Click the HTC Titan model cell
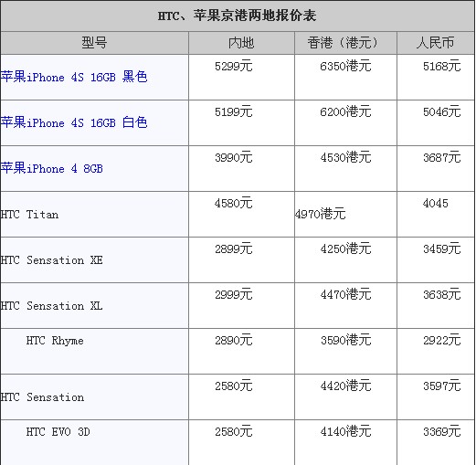Screen dimensions: 476x465 pyautogui.click(x=94, y=214)
